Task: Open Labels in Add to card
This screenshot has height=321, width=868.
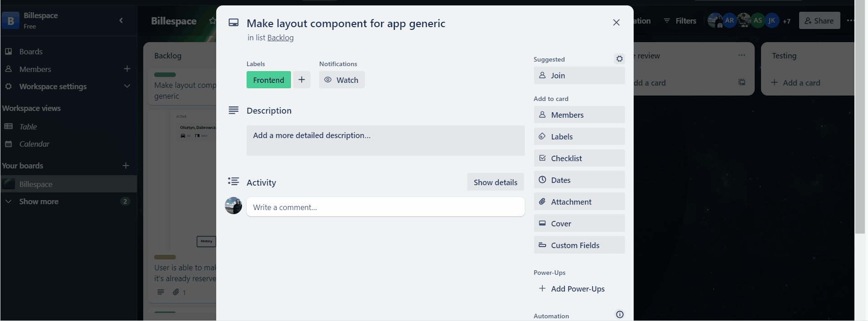Action: tap(579, 136)
